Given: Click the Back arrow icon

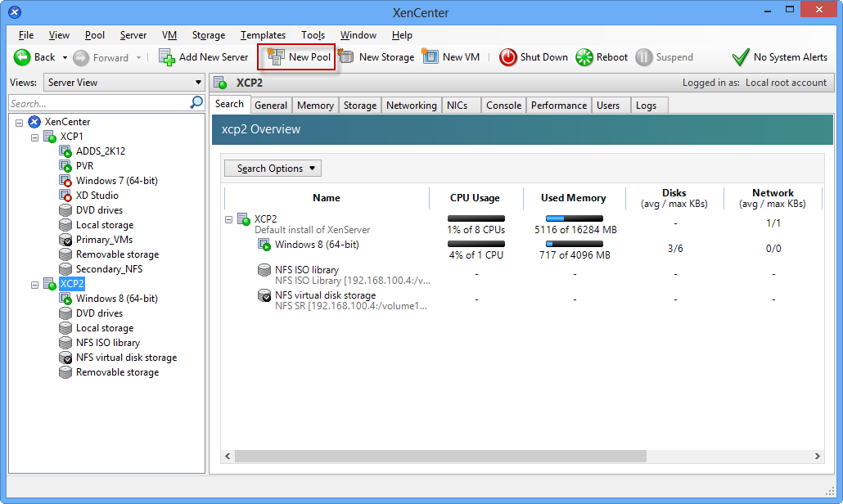Looking at the screenshot, I should click(x=22, y=57).
